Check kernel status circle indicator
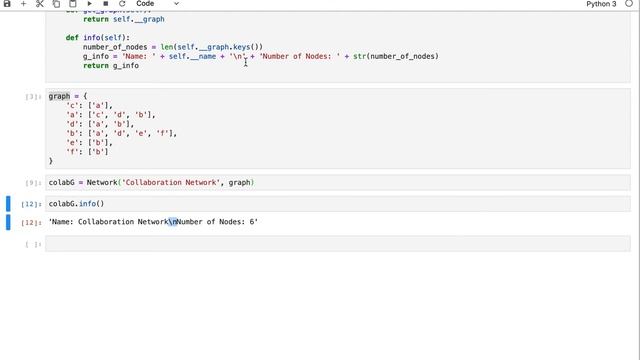 629,4
